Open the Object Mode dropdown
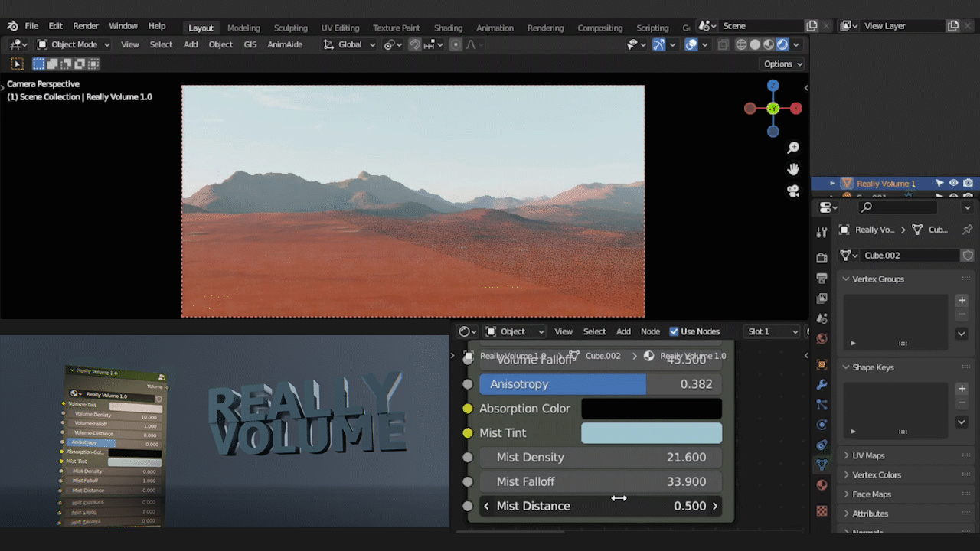Screen dimensions: 980x551 tap(73, 44)
